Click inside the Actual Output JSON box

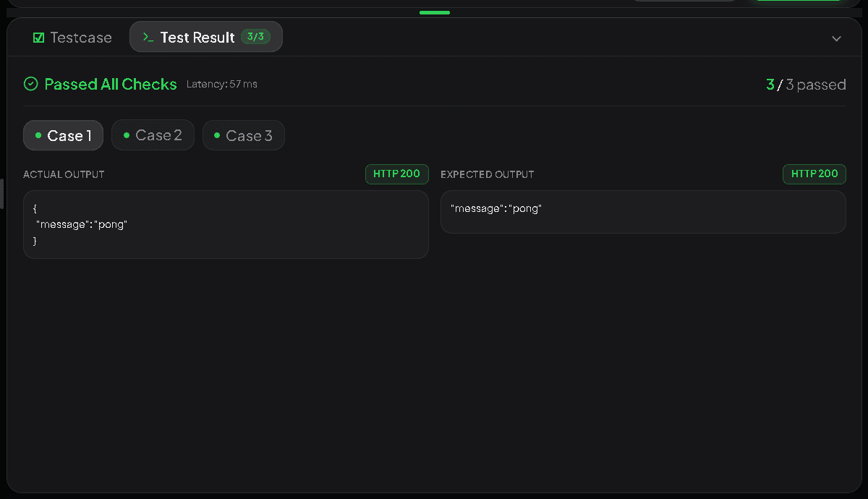[226, 224]
